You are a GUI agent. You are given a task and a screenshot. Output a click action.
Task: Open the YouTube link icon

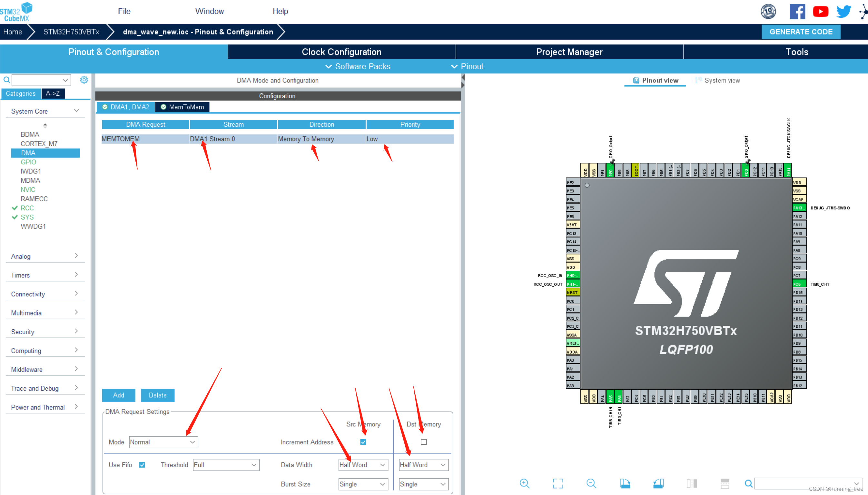click(x=820, y=12)
